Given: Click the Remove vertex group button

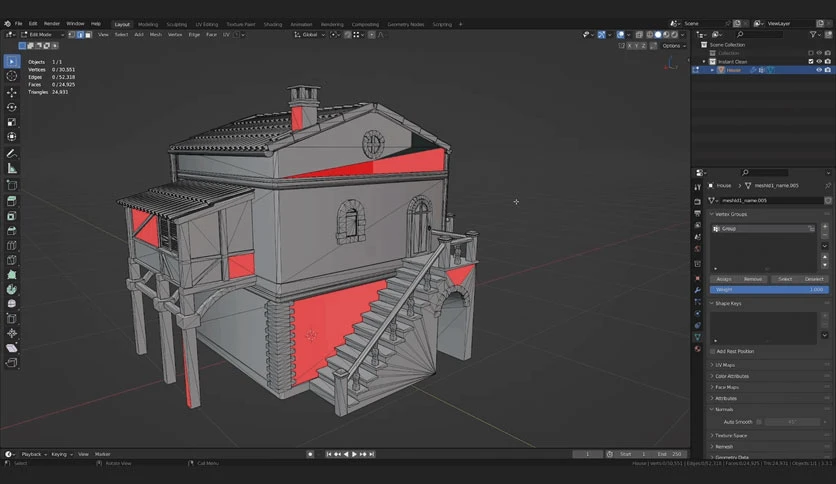Looking at the screenshot, I should tap(753, 279).
